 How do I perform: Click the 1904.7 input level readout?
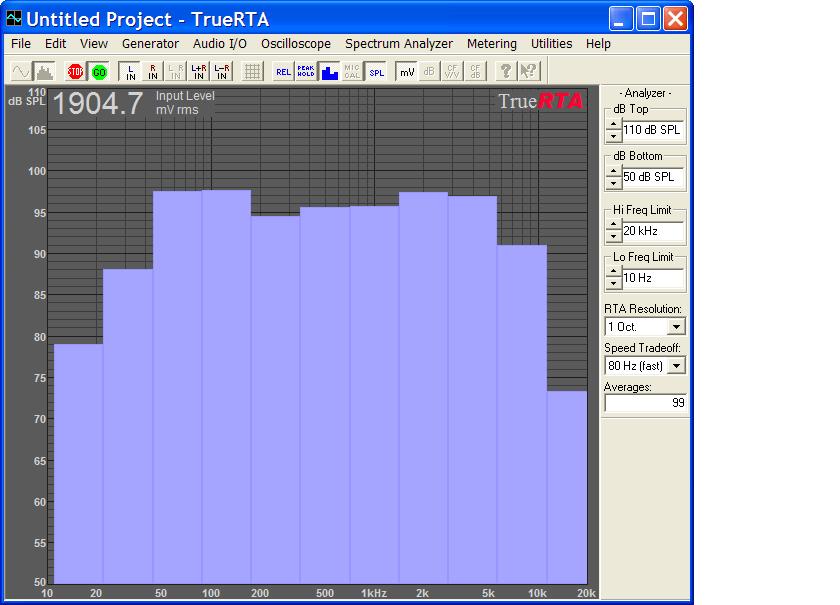[x=98, y=103]
